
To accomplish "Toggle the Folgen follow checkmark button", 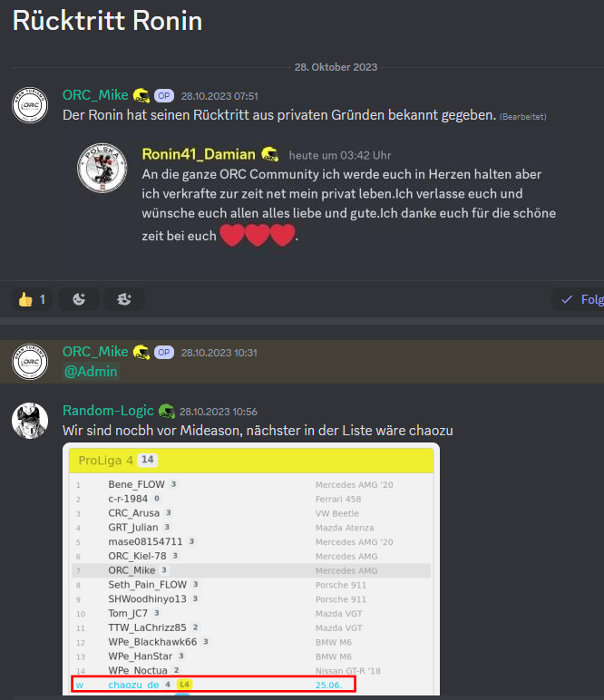I will point(578,299).
